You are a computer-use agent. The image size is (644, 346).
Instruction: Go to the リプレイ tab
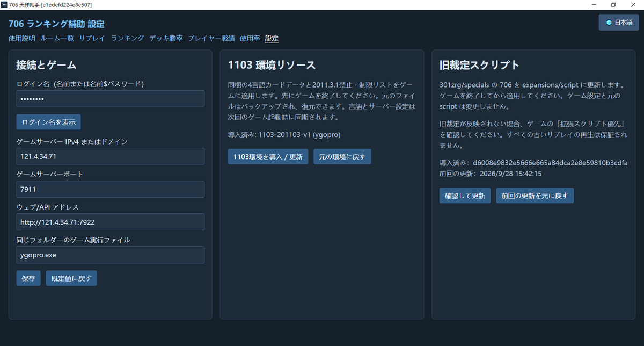[x=92, y=39]
